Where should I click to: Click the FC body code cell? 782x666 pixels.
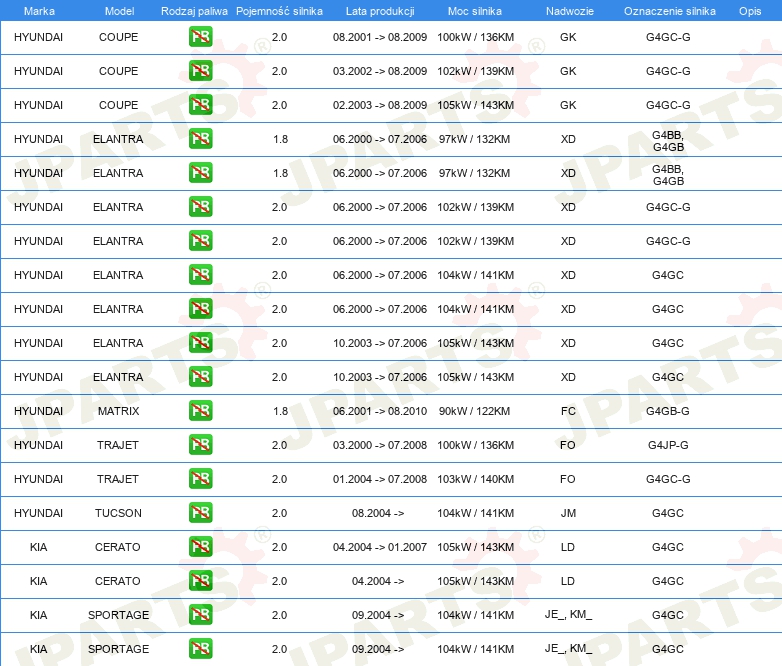(x=568, y=411)
